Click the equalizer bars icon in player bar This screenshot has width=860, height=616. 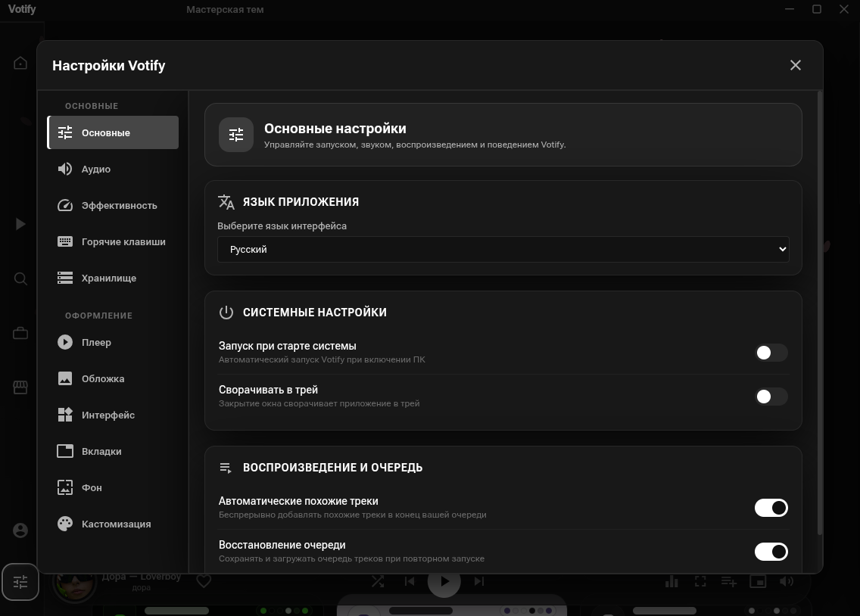tap(671, 581)
